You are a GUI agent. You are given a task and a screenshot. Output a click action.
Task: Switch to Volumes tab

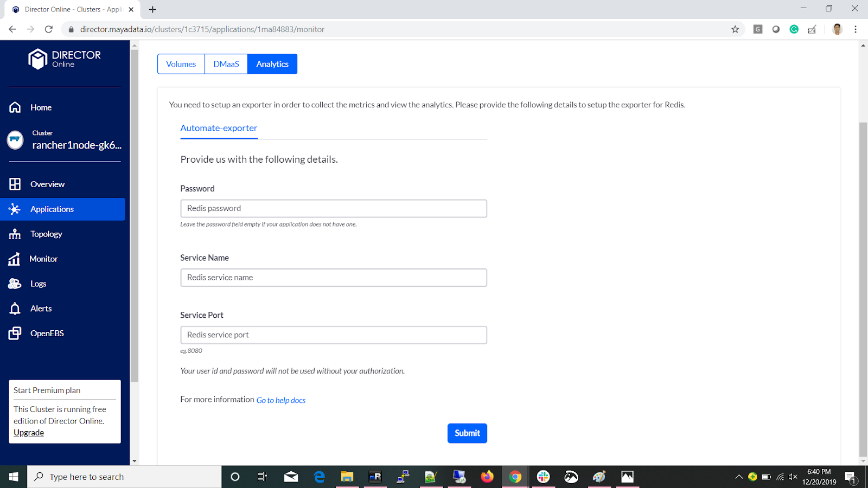pyautogui.click(x=181, y=64)
